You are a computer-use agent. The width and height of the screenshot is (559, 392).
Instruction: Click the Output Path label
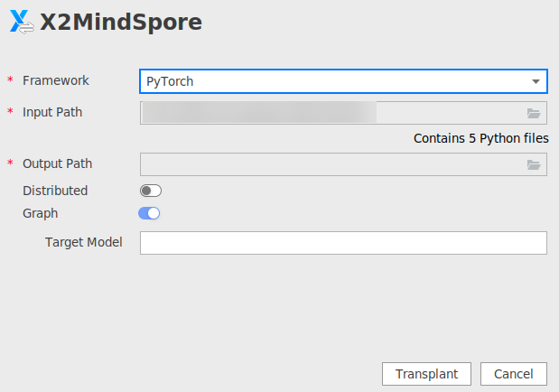coord(58,163)
